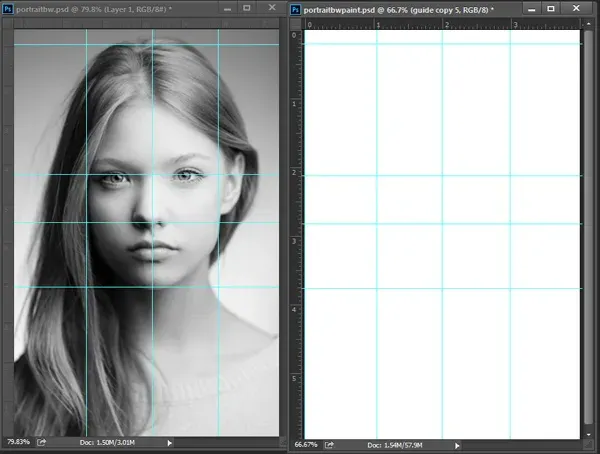The image size is (600, 454).
Task: Click the Doc: 1.50M/3.01M status info
Action: (x=107, y=443)
